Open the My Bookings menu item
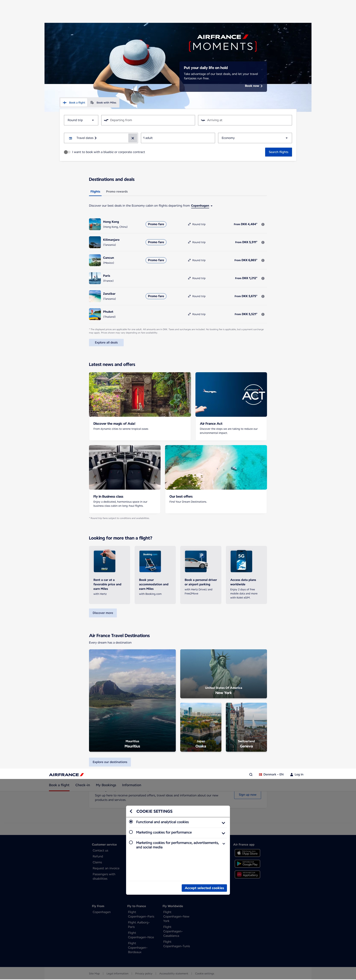The height and width of the screenshot is (980, 356). 106,785
